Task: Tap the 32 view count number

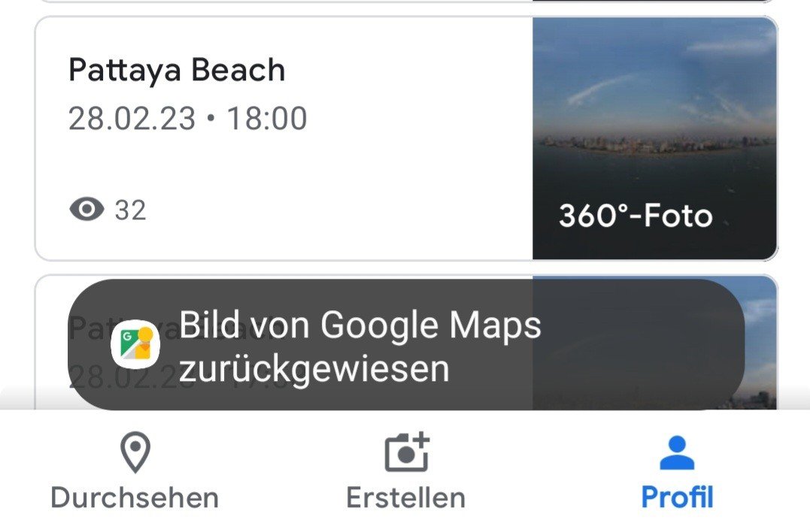Action: pos(131,210)
